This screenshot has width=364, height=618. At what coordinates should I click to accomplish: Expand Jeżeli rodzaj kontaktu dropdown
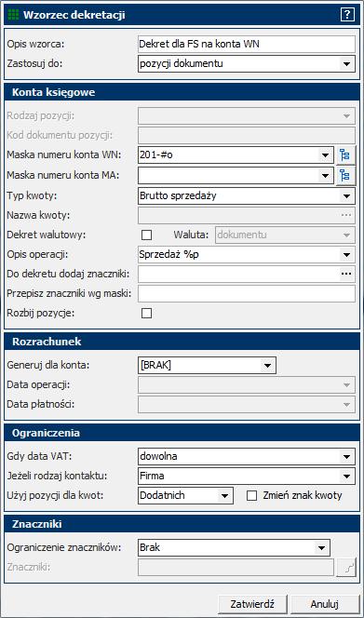[x=346, y=477]
